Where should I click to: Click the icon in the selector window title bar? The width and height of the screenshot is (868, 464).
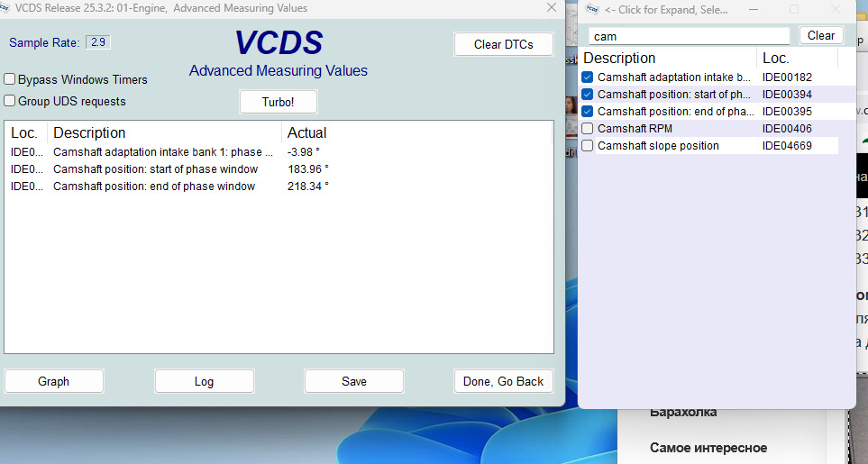[591, 9]
